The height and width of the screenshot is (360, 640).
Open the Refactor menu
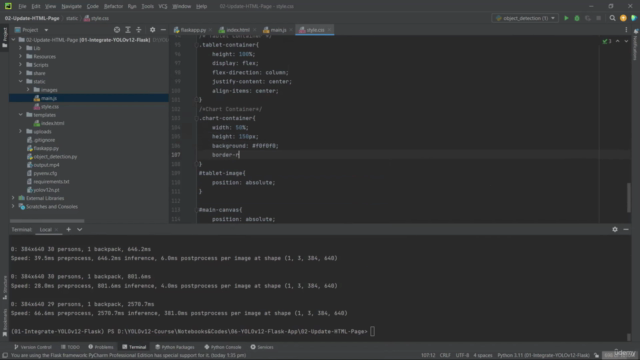coord(113,6)
